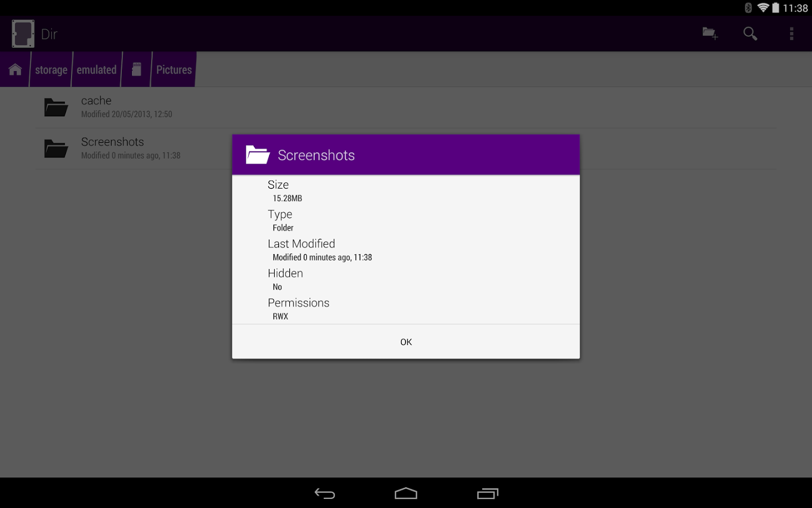Viewport: 812px width, 508px height.
Task: Click the RWX permissions value
Action: point(280,316)
